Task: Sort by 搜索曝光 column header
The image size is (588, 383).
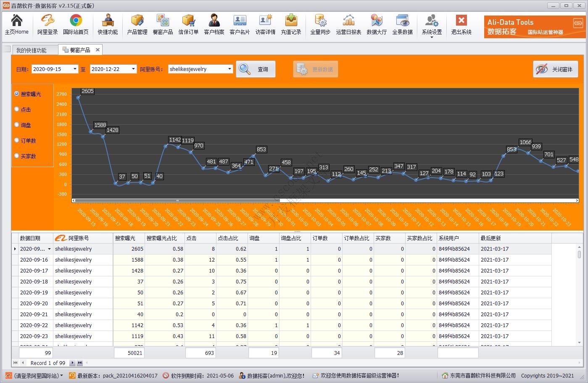Action: click(129, 238)
